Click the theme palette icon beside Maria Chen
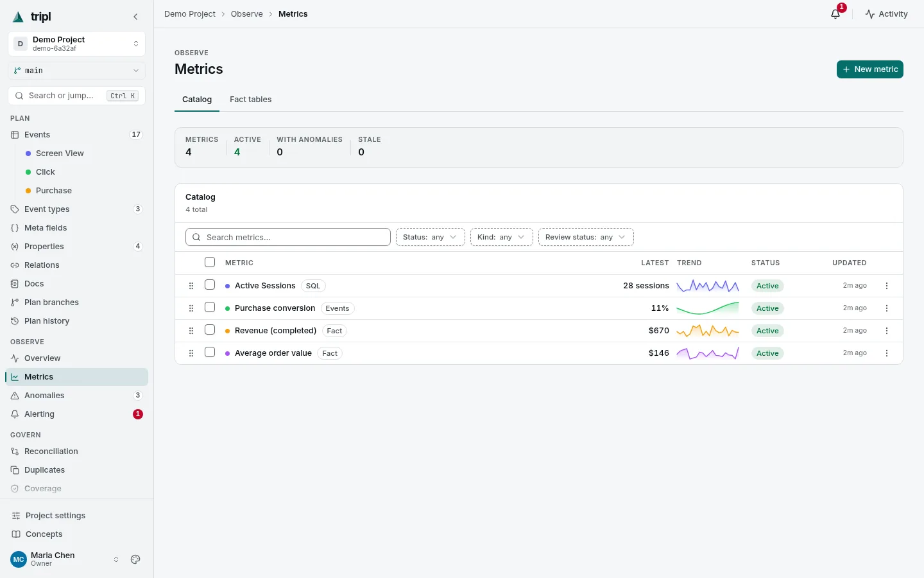The image size is (924, 578). [x=135, y=559]
